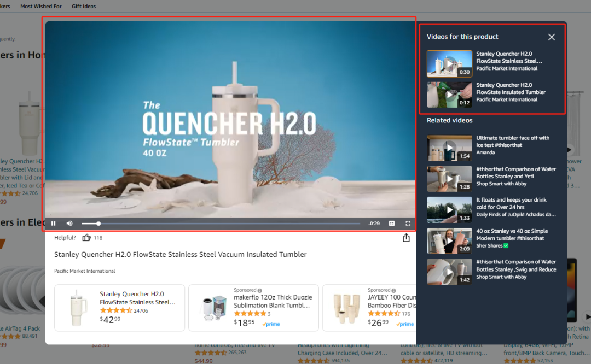Image resolution: width=591 pixels, height=364 pixels.
Task: Close the Videos for this product panel
Action: 552,37
